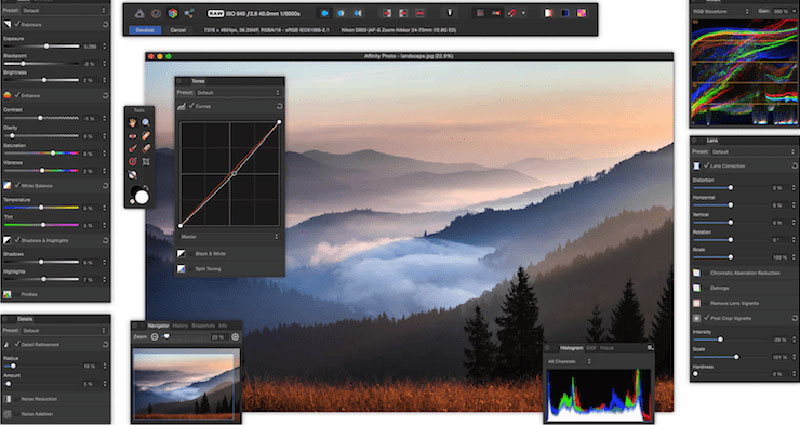
Task: Open the snapping options dropdown arrow
Action: tap(523, 13)
